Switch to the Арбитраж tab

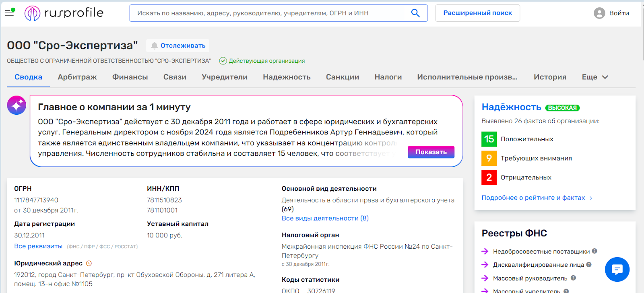77,77
